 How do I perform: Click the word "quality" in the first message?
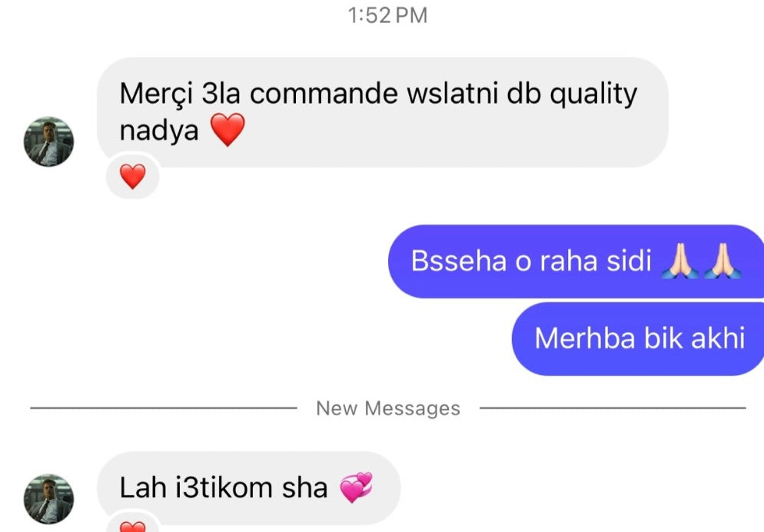click(x=593, y=94)
